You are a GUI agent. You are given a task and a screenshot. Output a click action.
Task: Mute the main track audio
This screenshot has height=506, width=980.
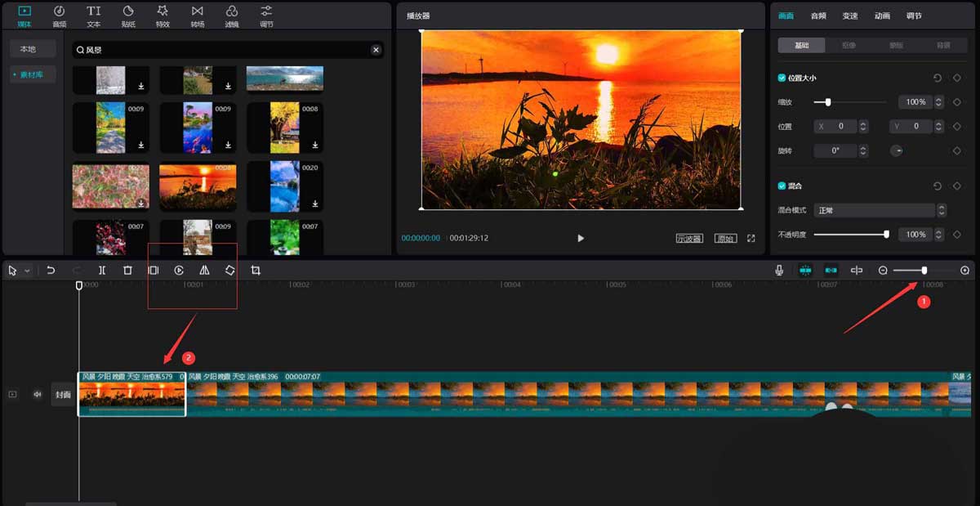37,394
